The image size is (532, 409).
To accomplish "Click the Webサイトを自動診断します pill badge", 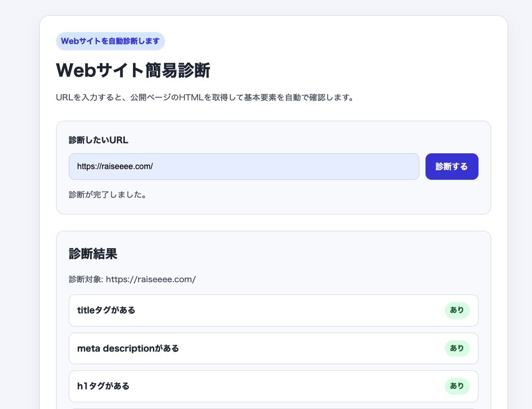I will (x=111, y=41).
